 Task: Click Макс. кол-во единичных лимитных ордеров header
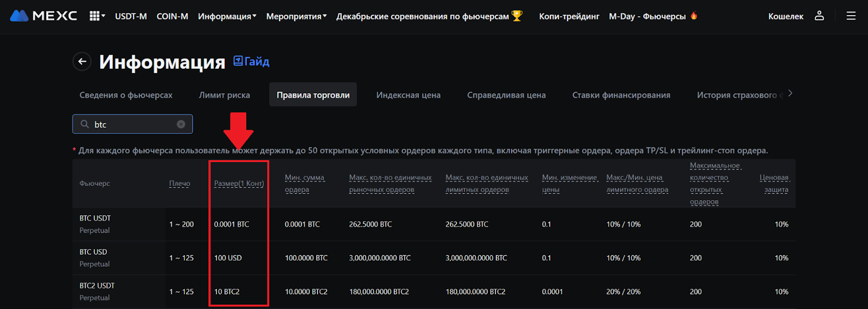pos(487,183)
